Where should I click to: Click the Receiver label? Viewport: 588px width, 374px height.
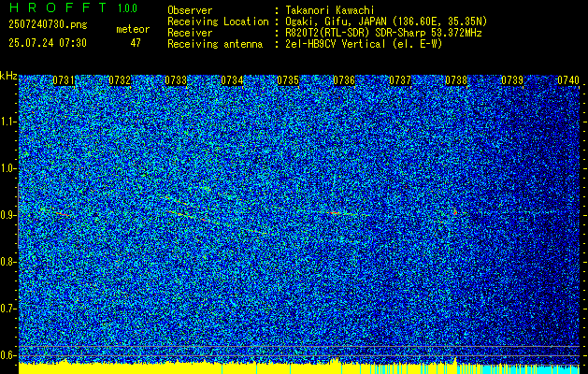point(190,33)
